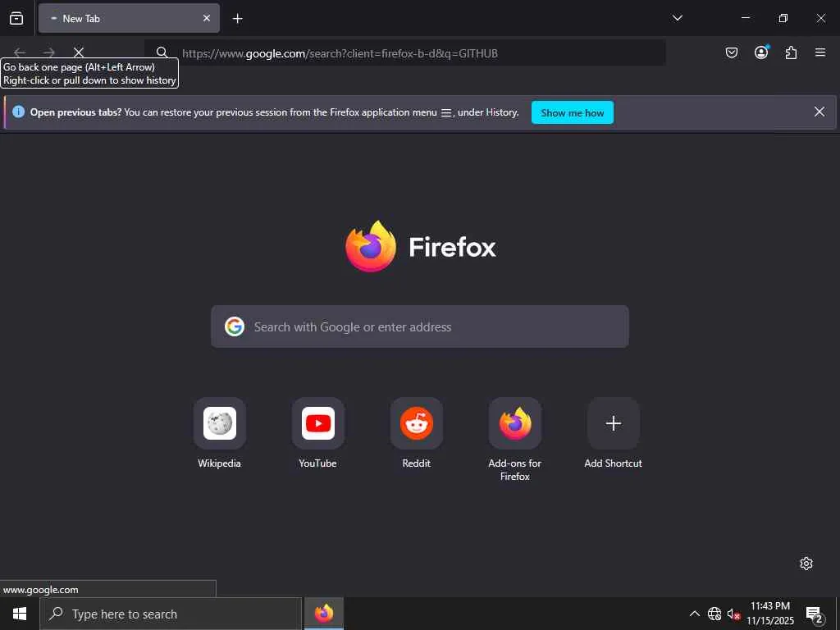Open the Firefox application hamburger menu
This screenshot has width=840, height=630.
pos(820,52)
